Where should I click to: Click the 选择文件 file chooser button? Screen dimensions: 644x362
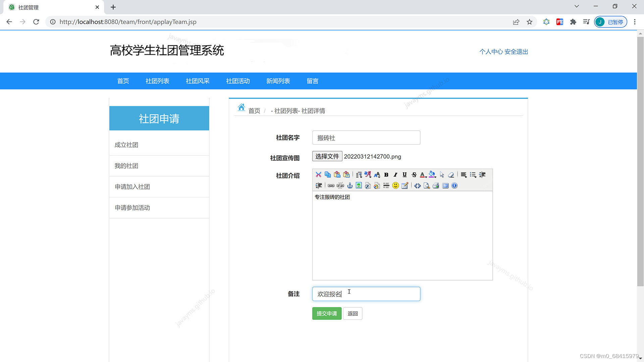[x=327, y=157]
